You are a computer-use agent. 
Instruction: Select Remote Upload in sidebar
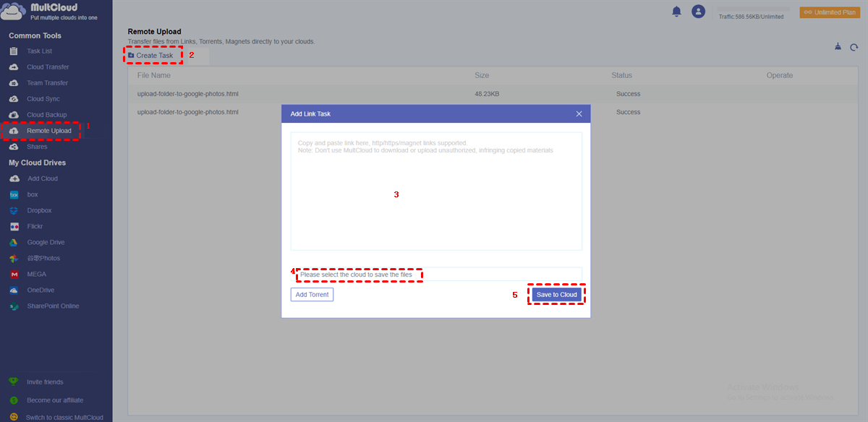pyautogui.click(x=49, y=131)
